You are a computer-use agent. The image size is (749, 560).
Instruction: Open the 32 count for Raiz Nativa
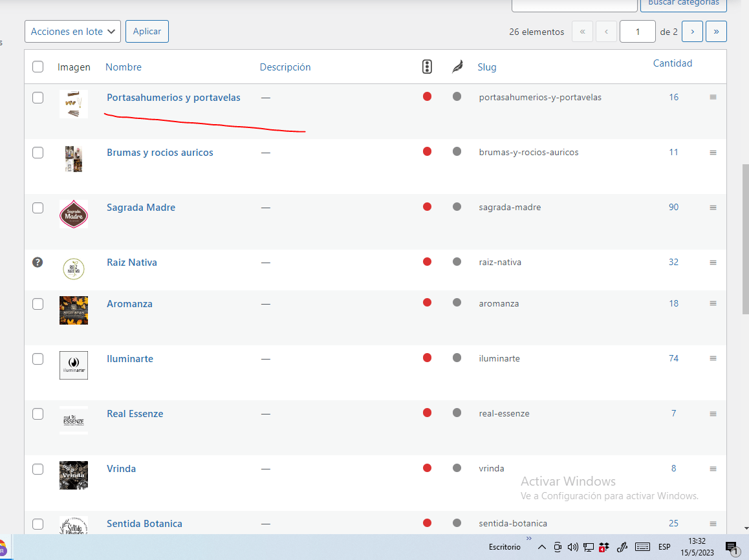pyautogui.click(x=673, y=262)
